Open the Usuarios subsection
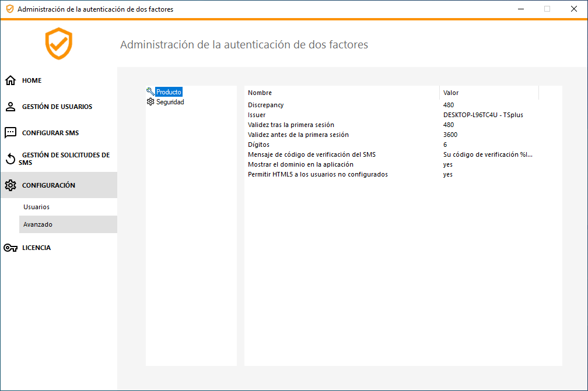Image resolution: width=588 pixels, height=391 pixels. tap(36, 206)
